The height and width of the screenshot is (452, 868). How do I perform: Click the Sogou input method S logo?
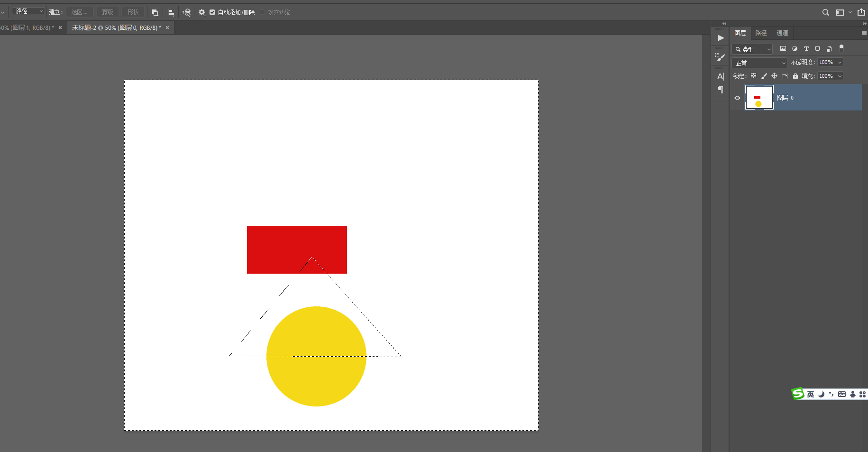point(798,394)
